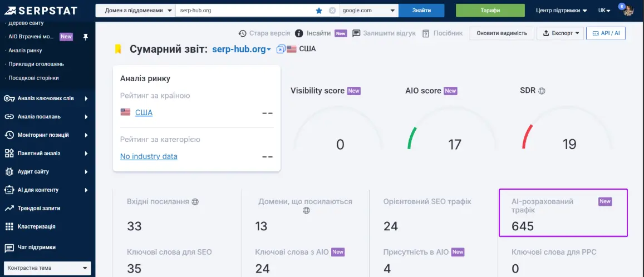Click the Присутність в AIO value 4
Screen dimensions: 644x277
387,269
